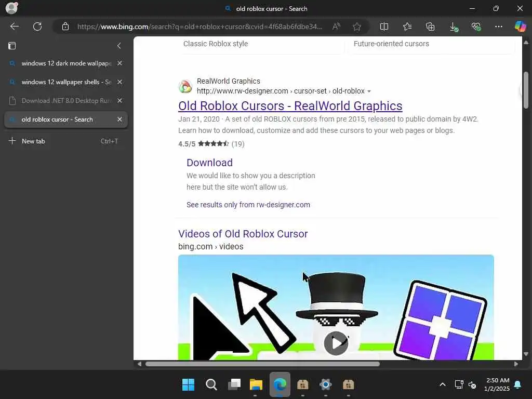Click the network status tray icon
The width and height of the screenshot is (532, 399).
pyautogui.click(x=459, y=384)
